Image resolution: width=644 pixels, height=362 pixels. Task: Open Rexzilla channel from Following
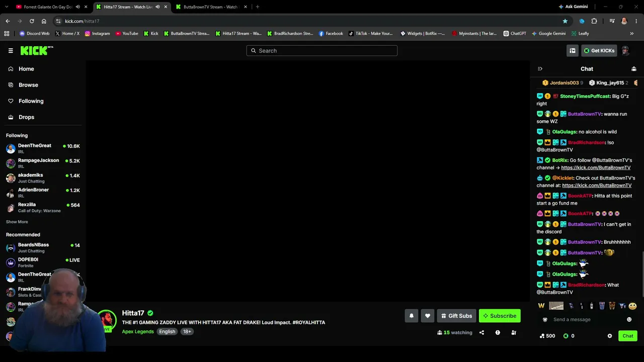point(43,208)
